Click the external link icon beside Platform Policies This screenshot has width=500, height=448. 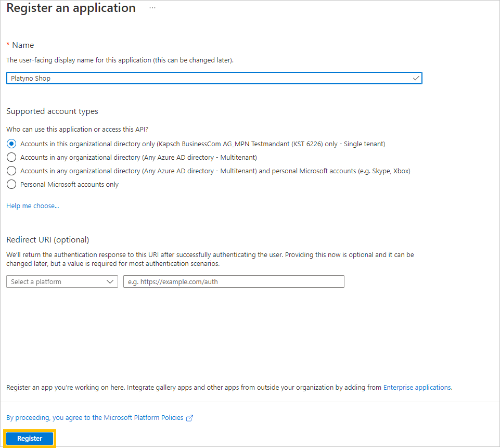point(189,418)
